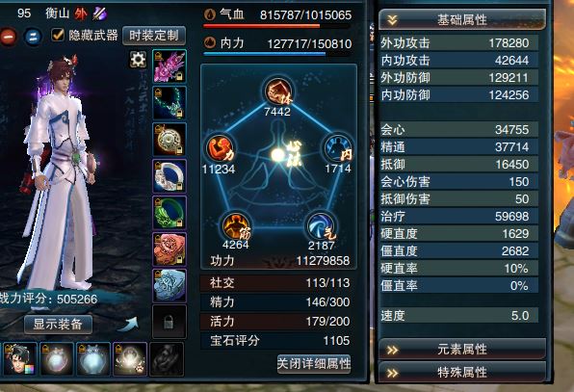
Task: Click the 显示装备 button
Action: (58, 325)
